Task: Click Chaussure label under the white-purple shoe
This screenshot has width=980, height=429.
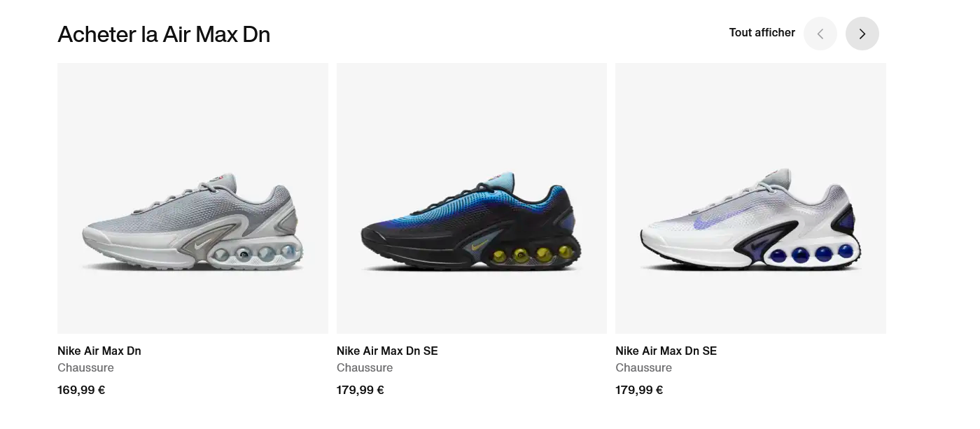Action: pyautogui.click(x=643, y=367)
